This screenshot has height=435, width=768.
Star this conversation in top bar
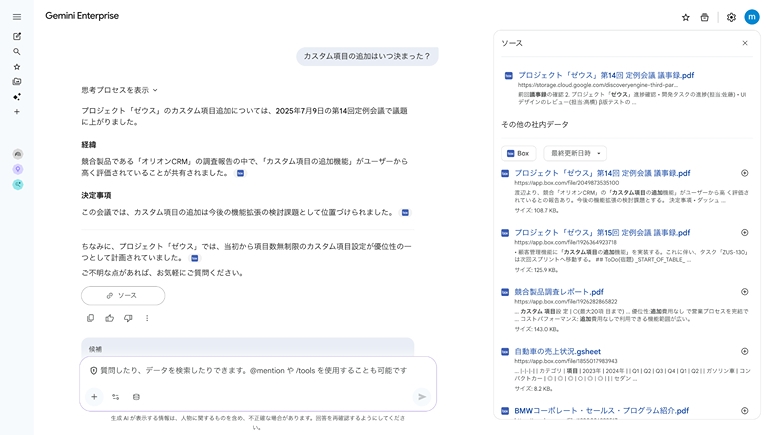pyautogui.click(x=686, y=18)
